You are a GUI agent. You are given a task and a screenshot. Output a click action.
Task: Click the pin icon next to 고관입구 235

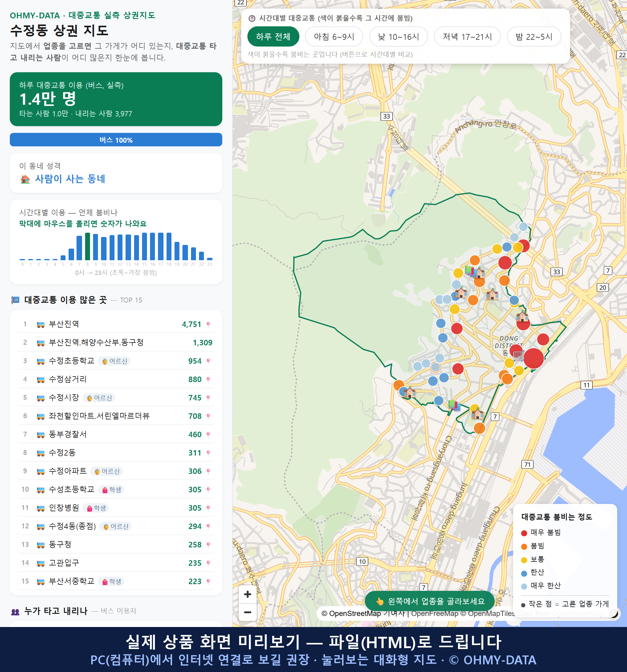[208, 563]
